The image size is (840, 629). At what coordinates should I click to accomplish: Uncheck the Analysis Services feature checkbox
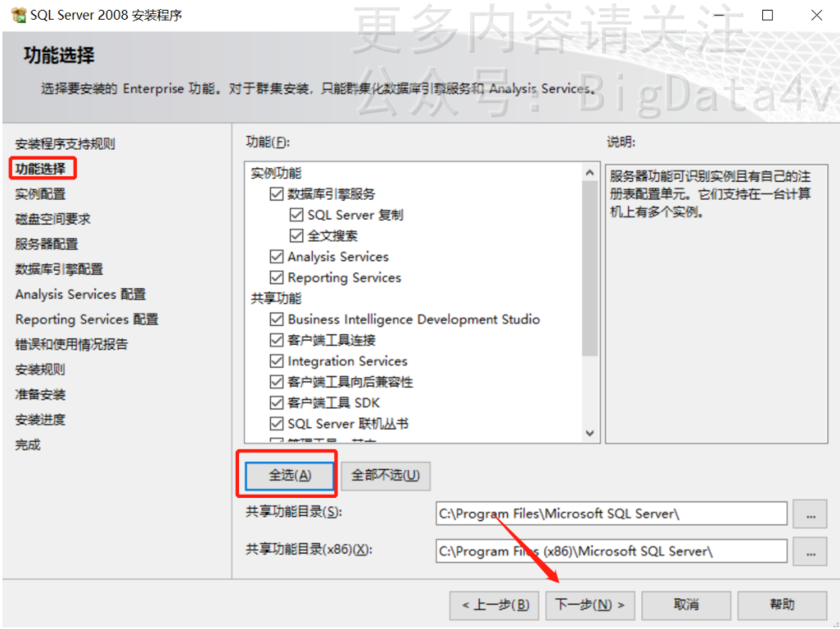pos(277,256)
